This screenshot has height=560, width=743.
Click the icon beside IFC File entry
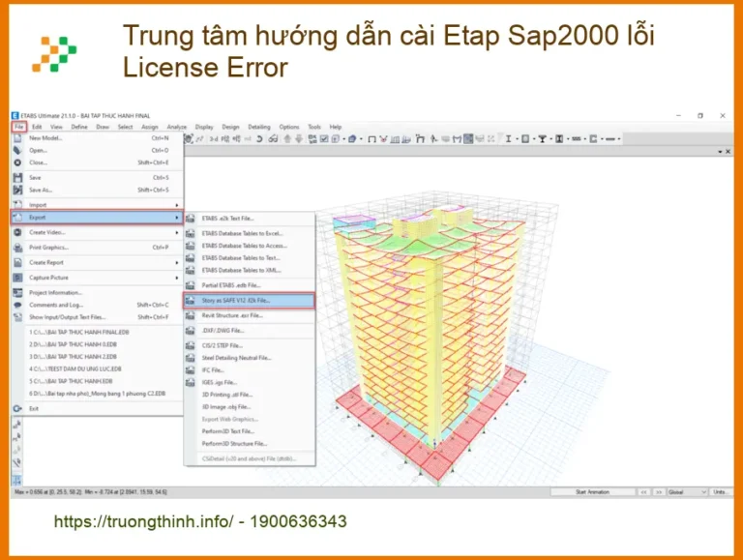pyautogui.click(x=190, y=370)
